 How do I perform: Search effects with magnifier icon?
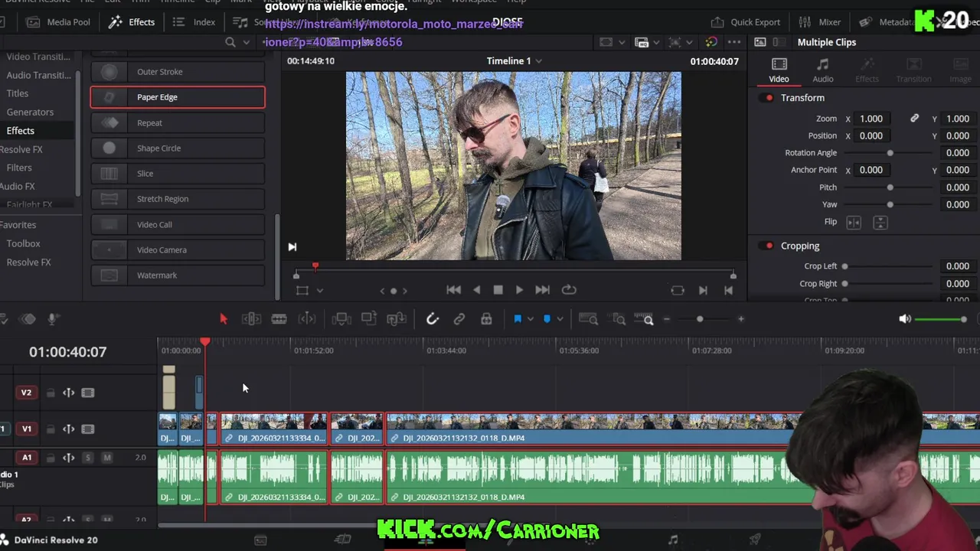coord(230,42)
